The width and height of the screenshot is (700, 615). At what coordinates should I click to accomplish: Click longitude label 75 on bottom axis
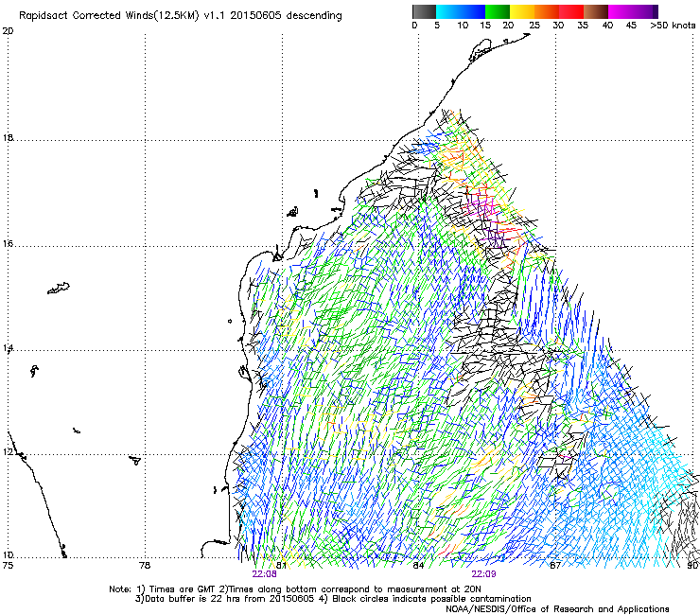[8, 566]
